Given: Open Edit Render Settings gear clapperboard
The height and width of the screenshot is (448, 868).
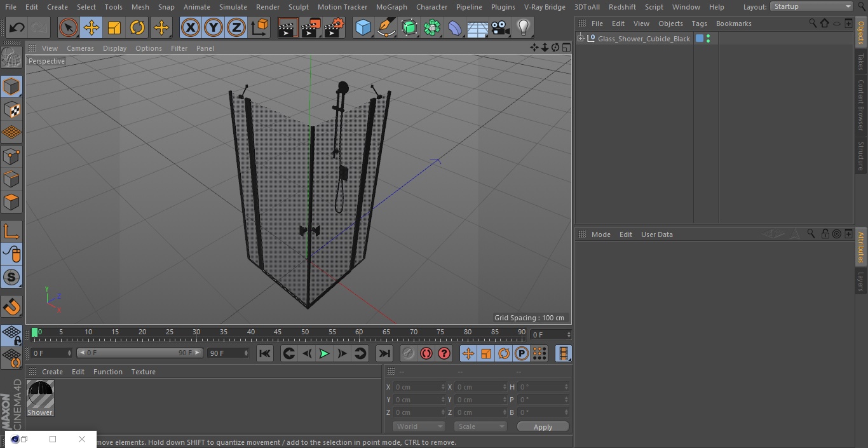Looking at the screenshot, I should tap(334, 28).
